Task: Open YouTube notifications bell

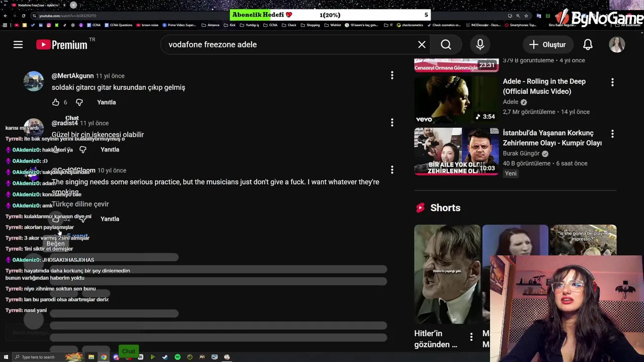Action: [x=588, y=45]
